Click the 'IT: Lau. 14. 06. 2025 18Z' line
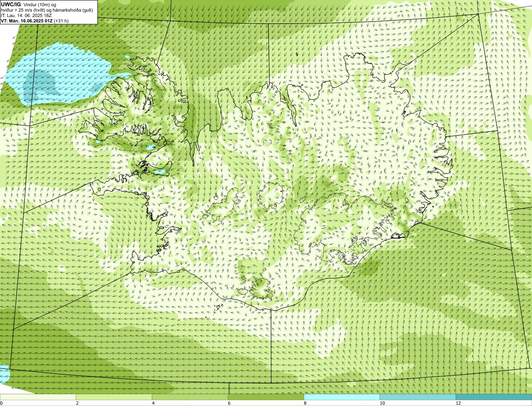Viewport: 532px width, 406px height. click(x=26, y=15)
